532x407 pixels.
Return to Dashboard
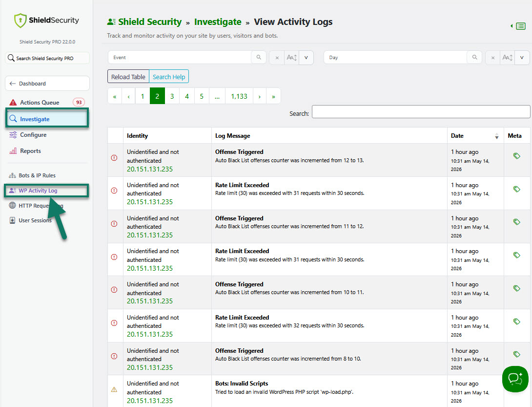(x=47, y=84)
